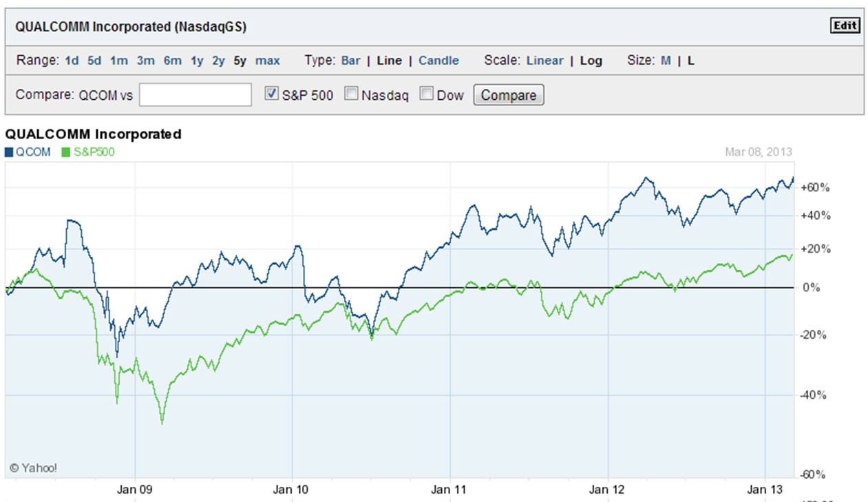The height and width of the screenshot is (502, 868).
Task: Click the S&P500 legend label
Action: [93, 152]
